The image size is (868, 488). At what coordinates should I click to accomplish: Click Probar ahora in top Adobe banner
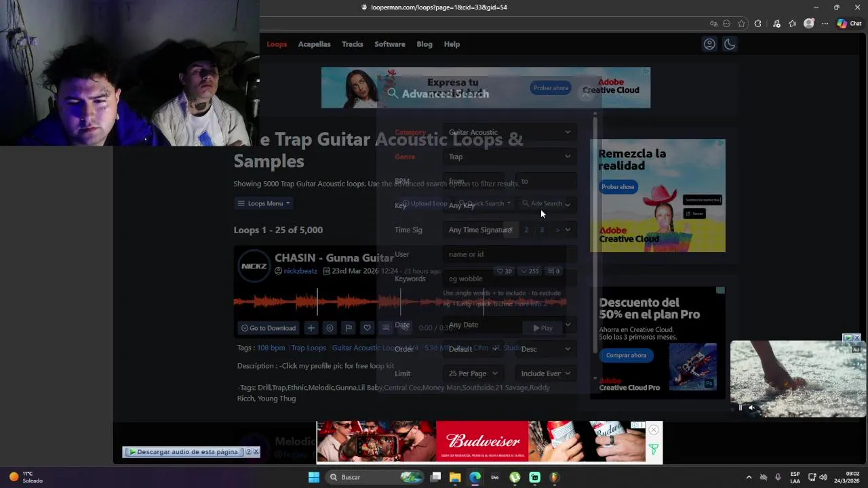click(x=551, y=88)
